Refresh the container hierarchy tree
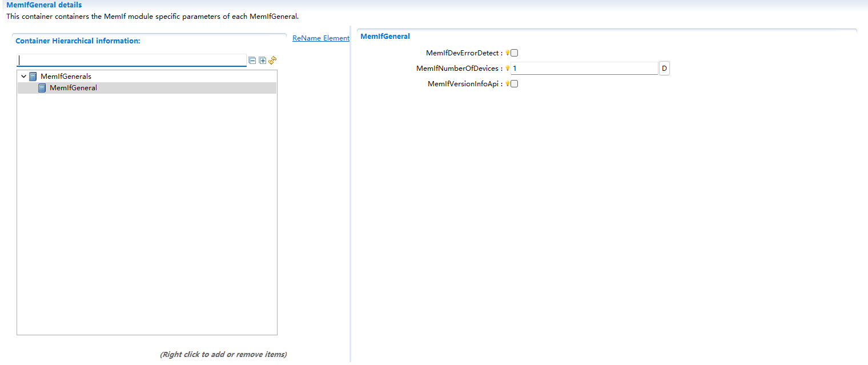 [x=272, y=60]
